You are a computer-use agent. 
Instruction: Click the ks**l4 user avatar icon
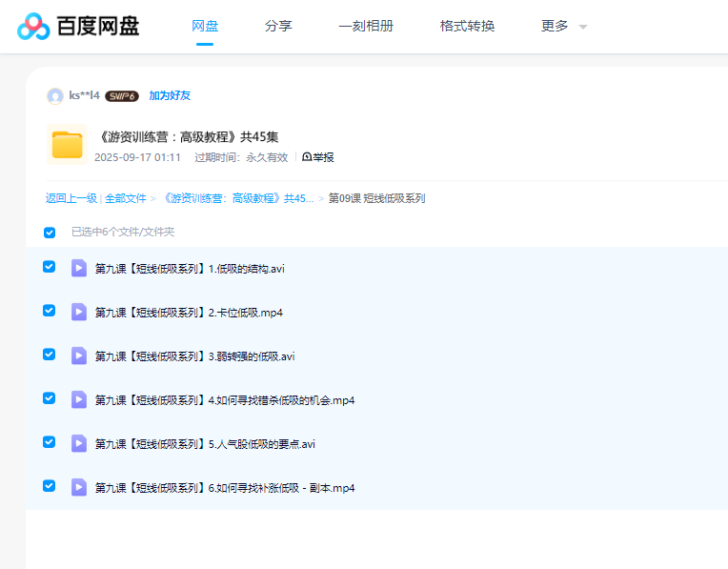point(55,95)
